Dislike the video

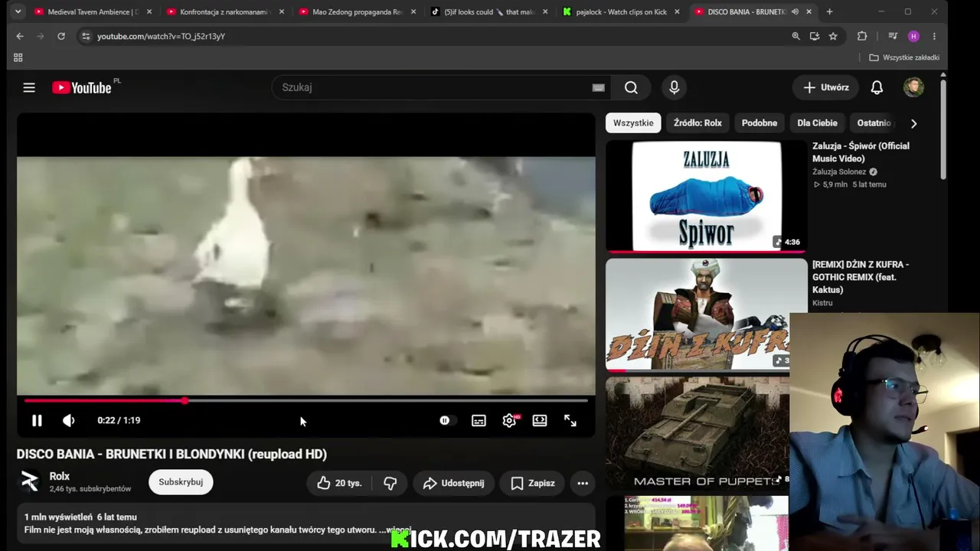tap(390, 483)
